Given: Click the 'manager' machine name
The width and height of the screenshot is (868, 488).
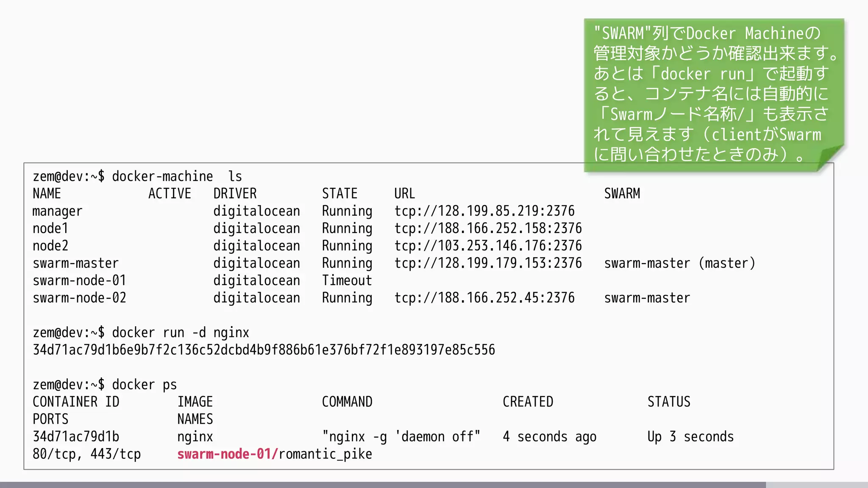Looking at the screenshot, I should point(57,211).
